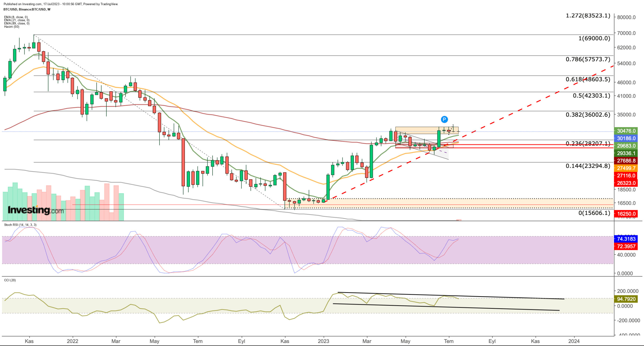The width and height of the screenshot is (644, 346).
Task: Click the dark green 29336.1 price tag
Action: (x=626, y=153)
